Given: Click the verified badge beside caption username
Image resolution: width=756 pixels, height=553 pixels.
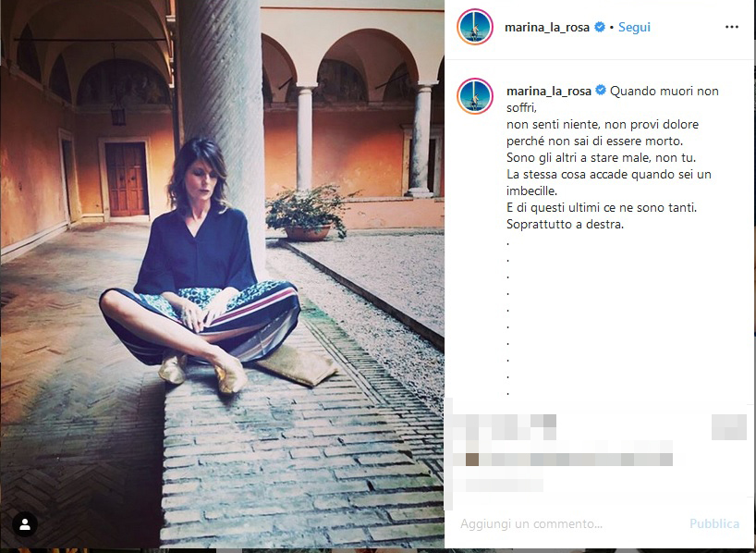Looking at the screenshot, I should coord(600,91).
